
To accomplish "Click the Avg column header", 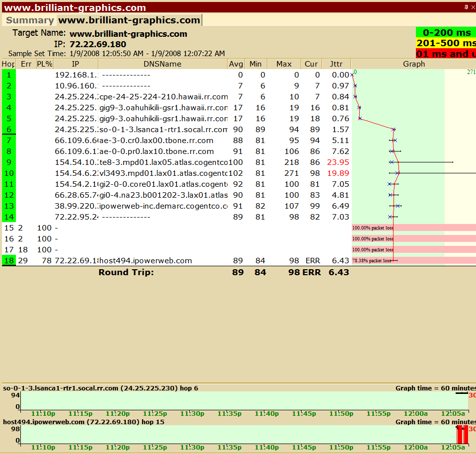I will (236, 64).
